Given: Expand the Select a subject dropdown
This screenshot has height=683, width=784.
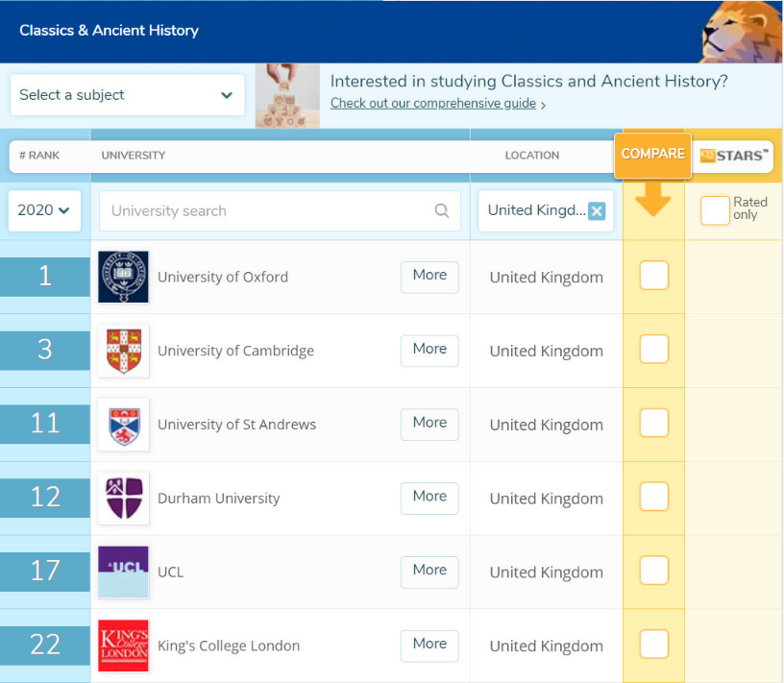Looking at the screenshot, I should pos(128,95).
